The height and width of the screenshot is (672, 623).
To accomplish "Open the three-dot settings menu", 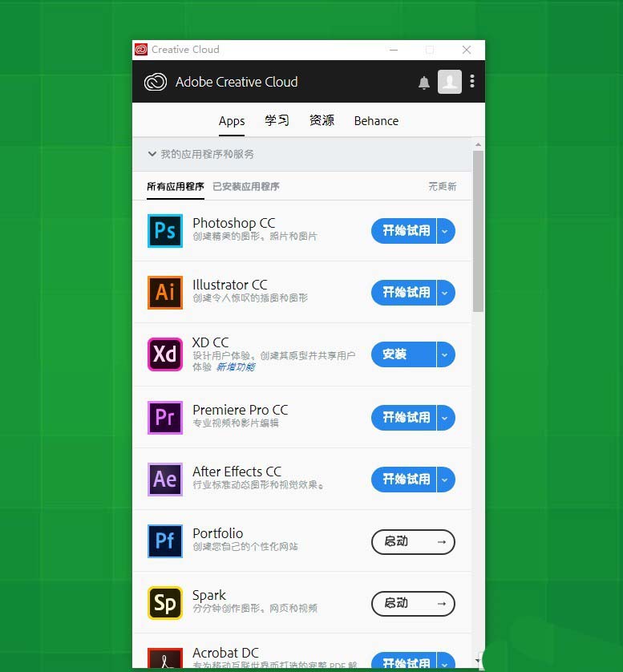I will pyautogui.click(x=472, y=81).
